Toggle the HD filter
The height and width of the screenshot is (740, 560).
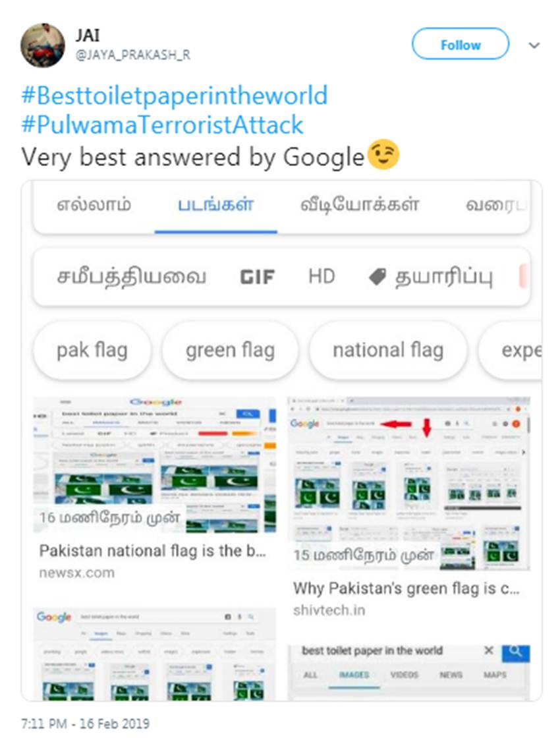tap(322, 277)
